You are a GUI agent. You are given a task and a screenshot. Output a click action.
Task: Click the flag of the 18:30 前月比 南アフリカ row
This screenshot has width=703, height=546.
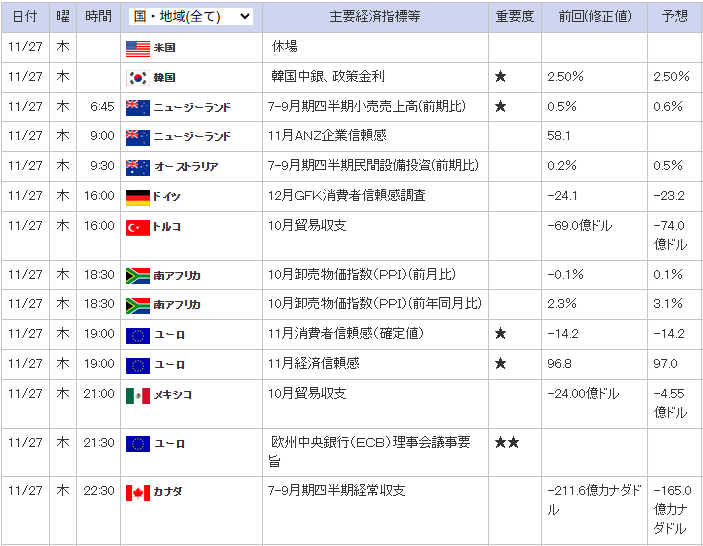point(138,276)
